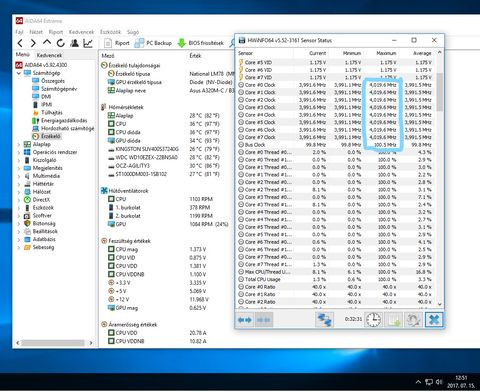Viewport: 480px width, 392px height.
Task: Select the Érzékelő tree item
Action: tap(46, 136)
